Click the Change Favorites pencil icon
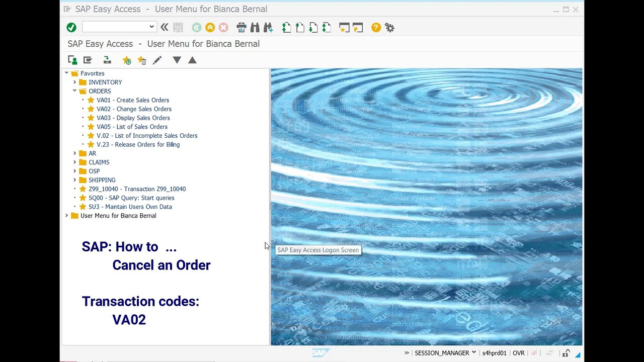The height and width of the screenshot is (362, 644). tap(157, 60)
